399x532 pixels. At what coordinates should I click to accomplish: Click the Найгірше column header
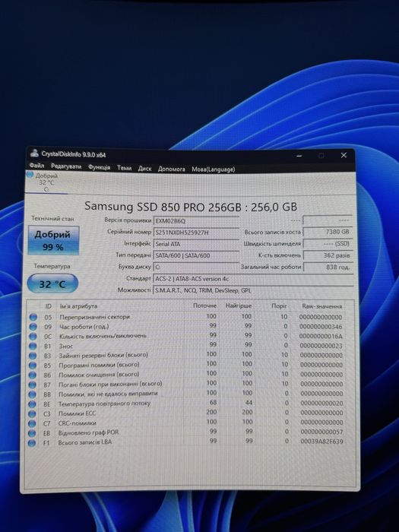coord(239,306)
